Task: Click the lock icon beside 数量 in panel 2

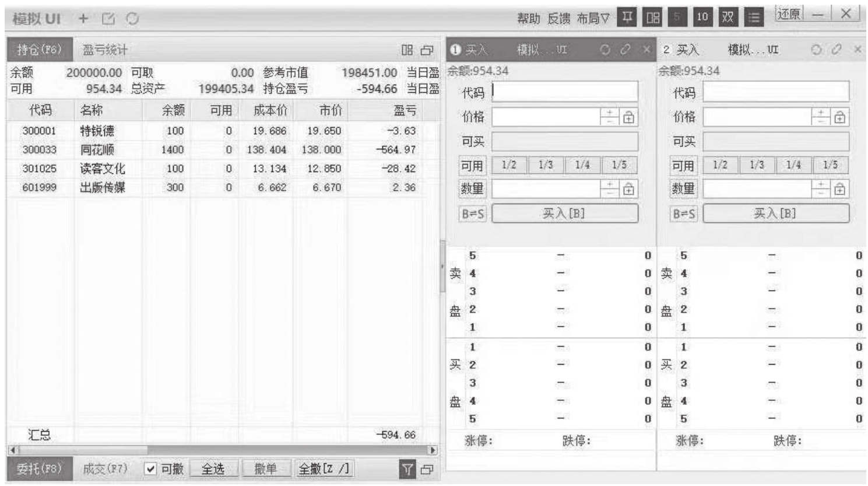Action: 839,188
